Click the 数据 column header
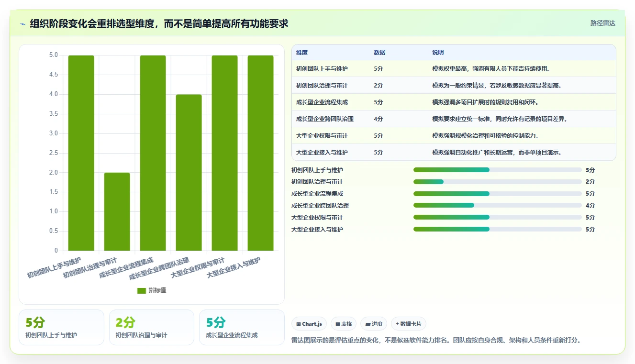 (379, 53)
